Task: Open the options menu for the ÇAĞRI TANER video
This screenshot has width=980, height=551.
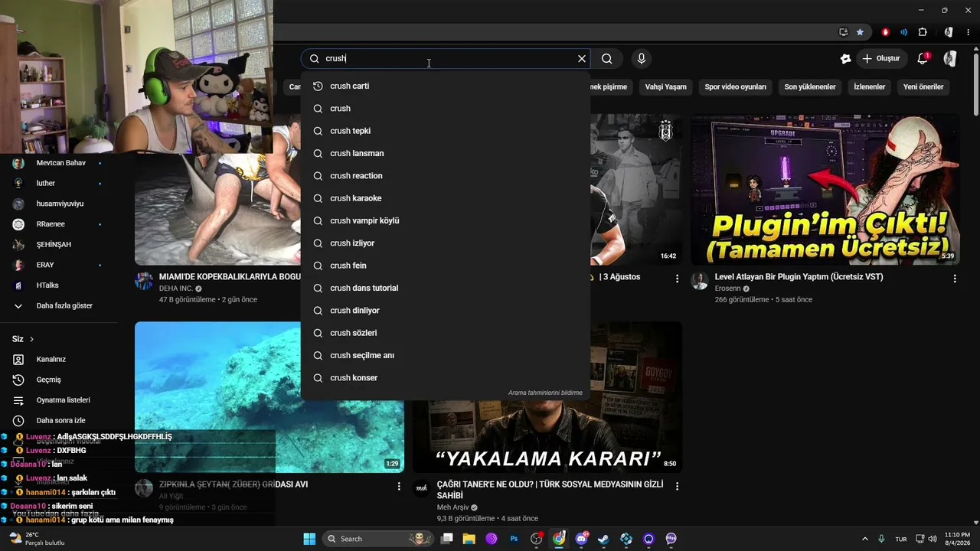Action: (677, 486)
